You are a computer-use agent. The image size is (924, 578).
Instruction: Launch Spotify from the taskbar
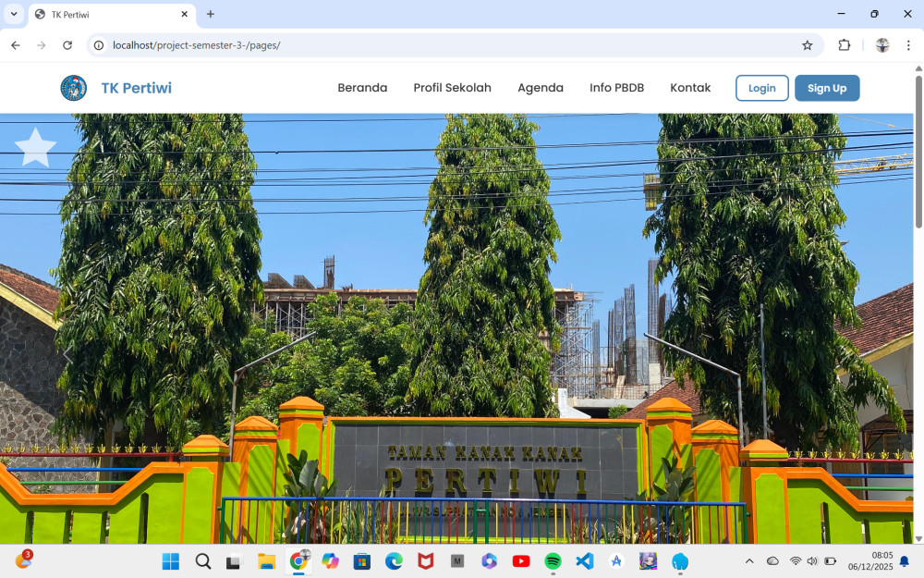coord(553,561)
